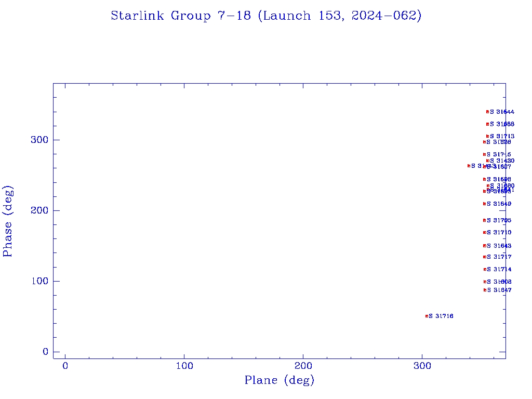This screenshot has width=532, height=399.
Task: Select the S 31649 data point marker
Action: pyautogui.click(x=484, y=204)
